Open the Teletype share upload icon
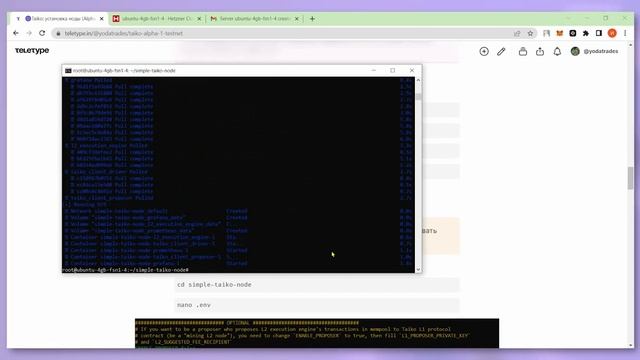The width and height of the screenshot is (640, 360). (540, 51)
